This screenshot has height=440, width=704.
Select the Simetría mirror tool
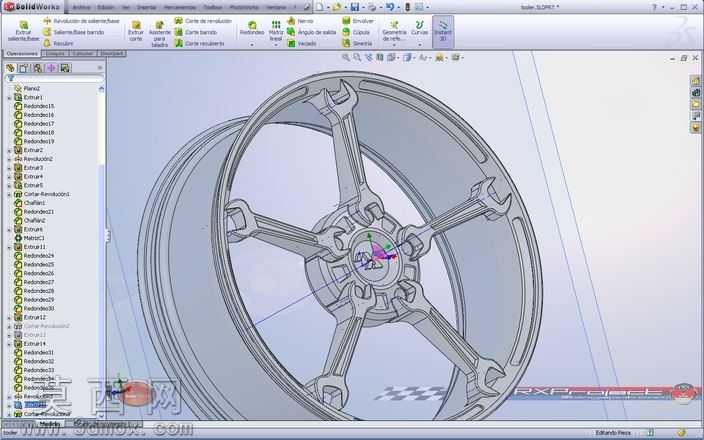coord(357,44)
